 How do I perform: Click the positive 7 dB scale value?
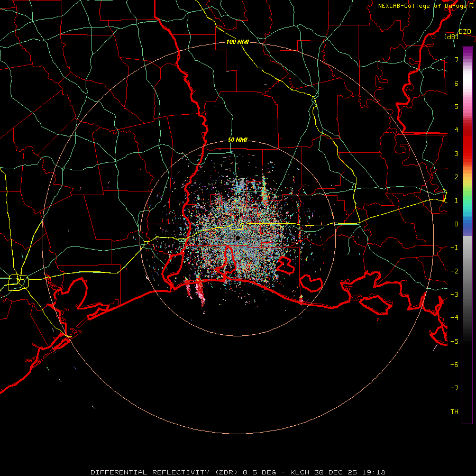456,59
